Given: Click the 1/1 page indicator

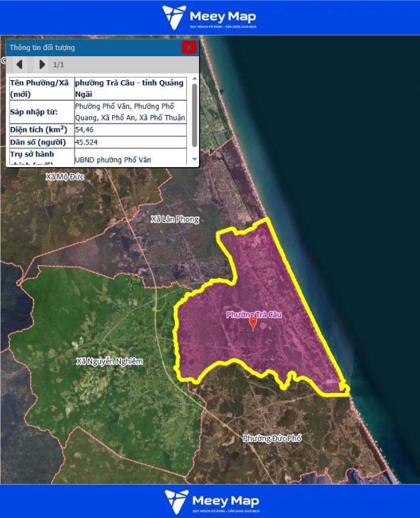Looking at the screenshot, I should (x=59, y=65).
